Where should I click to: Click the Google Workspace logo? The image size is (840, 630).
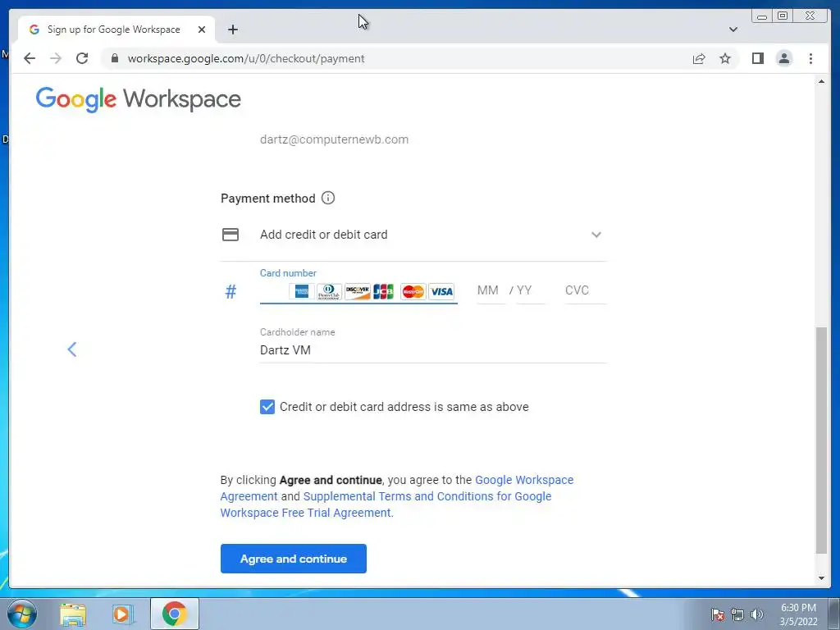(138, 99)
